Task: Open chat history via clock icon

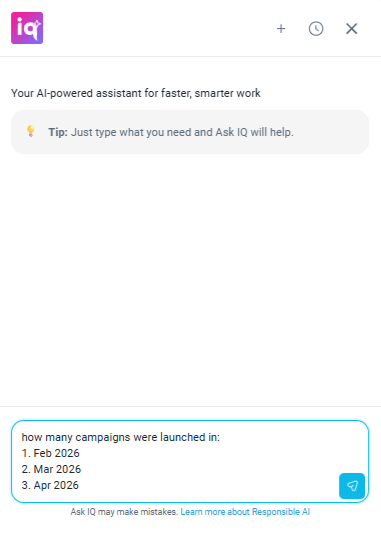Action: click(316, 28)
